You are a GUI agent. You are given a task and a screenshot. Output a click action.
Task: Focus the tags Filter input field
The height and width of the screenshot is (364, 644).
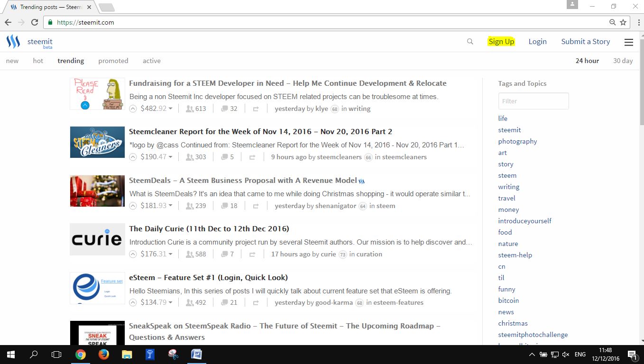click(x=534, y=101)
